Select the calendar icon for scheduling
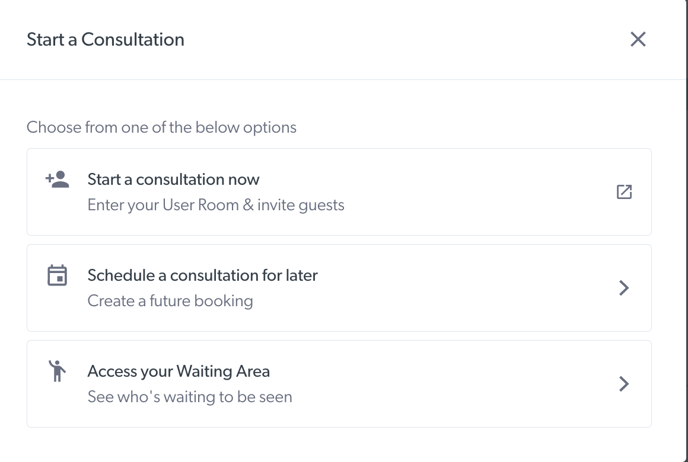This screenshot has width=688, height=462. point(57,275)
